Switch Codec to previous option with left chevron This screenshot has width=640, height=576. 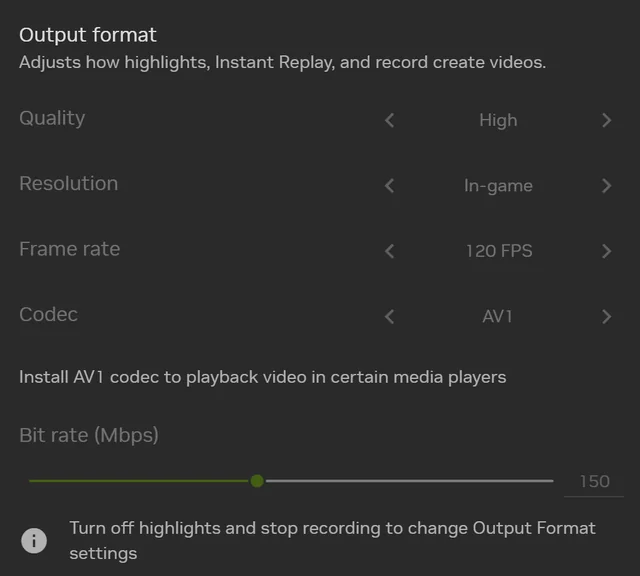pyautogui.click(x=390, y=316)
